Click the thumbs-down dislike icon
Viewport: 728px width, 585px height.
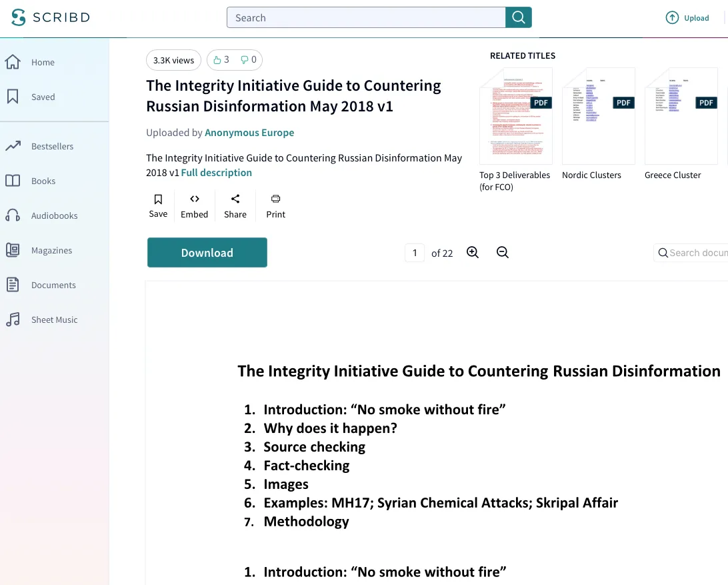[244, 60]
